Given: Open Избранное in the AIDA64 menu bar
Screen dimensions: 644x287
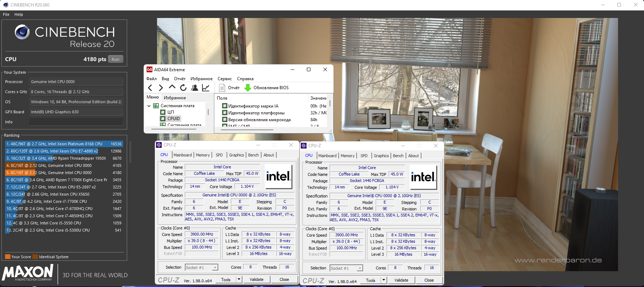Looking at the screenshot, I should pos(201,79).
